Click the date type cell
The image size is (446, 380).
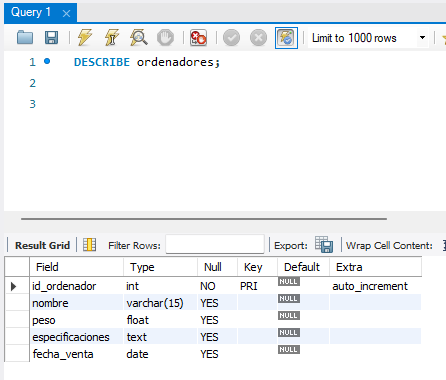pos(160,354)
